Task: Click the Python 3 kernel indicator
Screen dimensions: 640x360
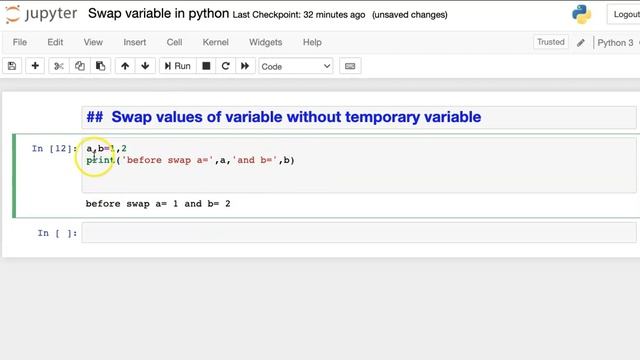Action: [x=616, y=42]
